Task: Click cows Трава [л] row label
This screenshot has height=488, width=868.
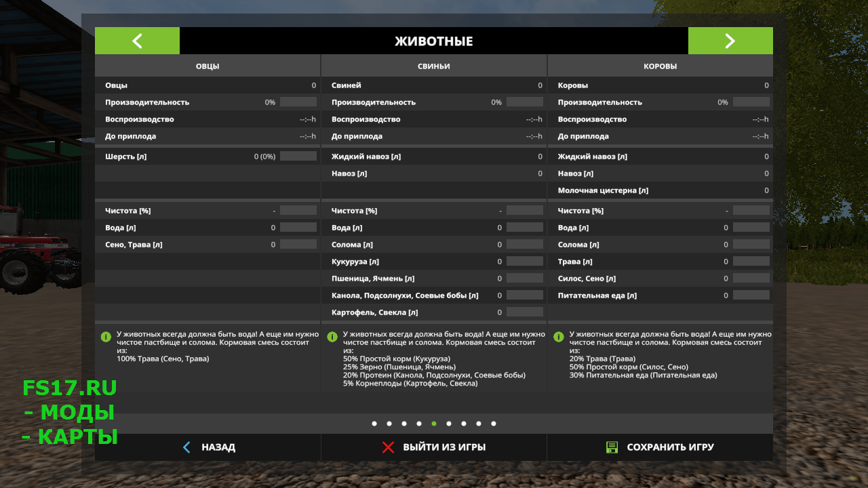Action: pos(575,262)
